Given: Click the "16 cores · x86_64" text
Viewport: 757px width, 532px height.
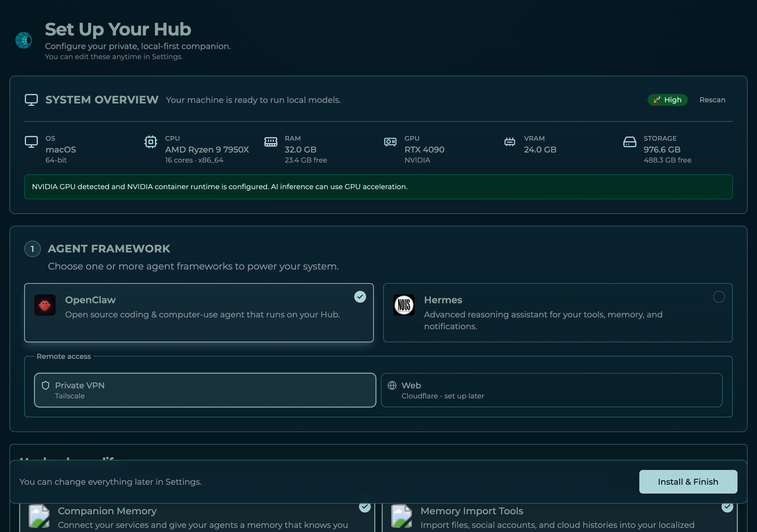Looking at the screenshot, I should click(x=194, y=160).
